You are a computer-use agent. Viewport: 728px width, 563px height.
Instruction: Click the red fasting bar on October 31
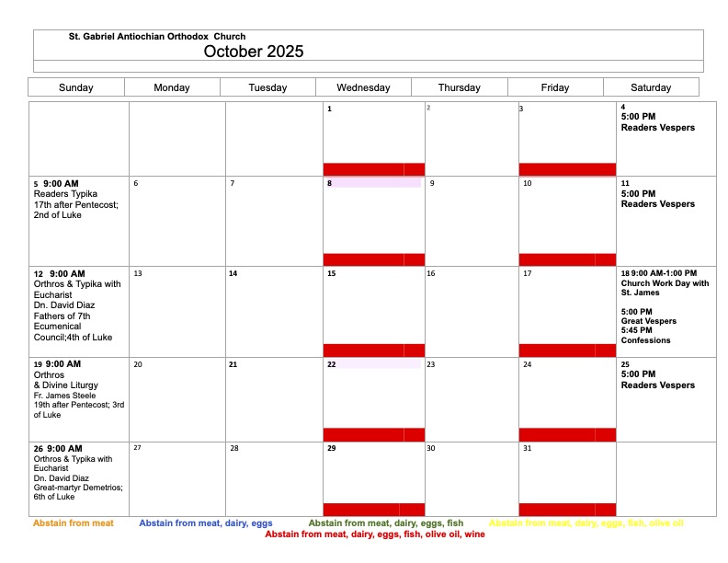coord(566,510)
